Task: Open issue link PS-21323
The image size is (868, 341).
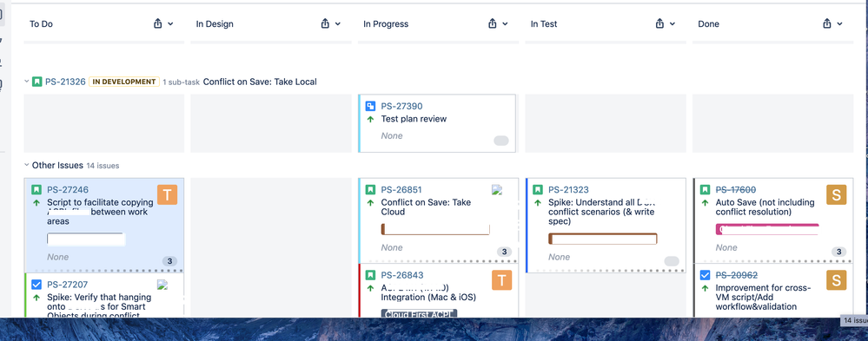Action: 568,189
